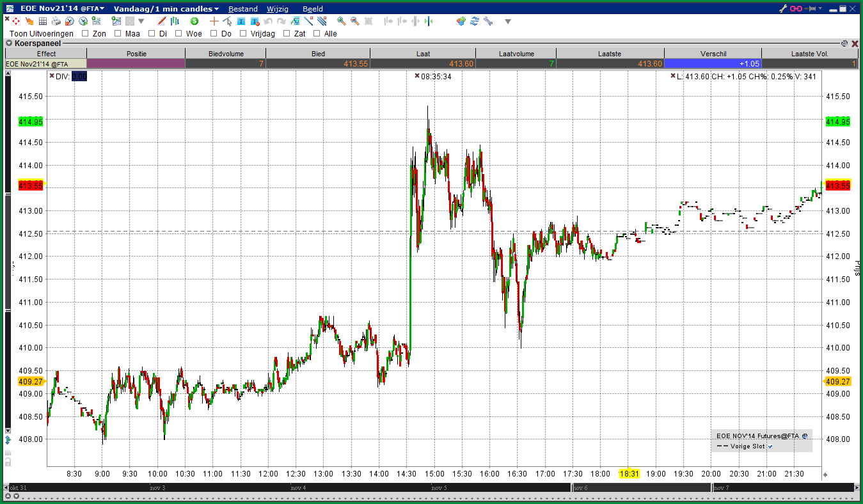863x504 pixels.
Task: Select the crosshair target tool in the toolbar
Action: (15, 21)
